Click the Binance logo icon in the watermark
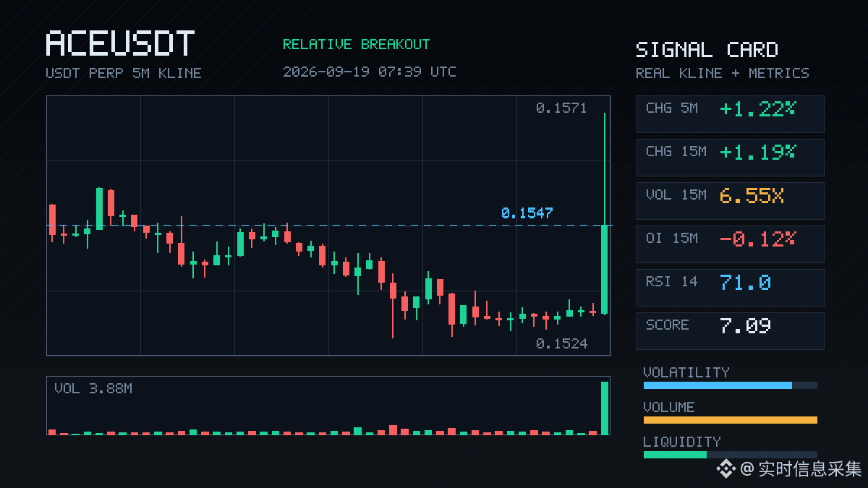The height and width of the screenshot is (488, 868). 726,469
